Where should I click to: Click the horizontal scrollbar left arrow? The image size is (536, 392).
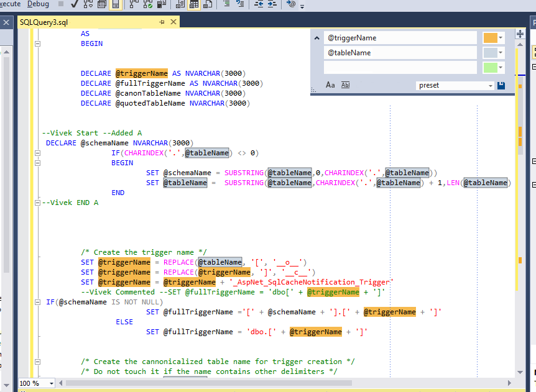(61, 383)
